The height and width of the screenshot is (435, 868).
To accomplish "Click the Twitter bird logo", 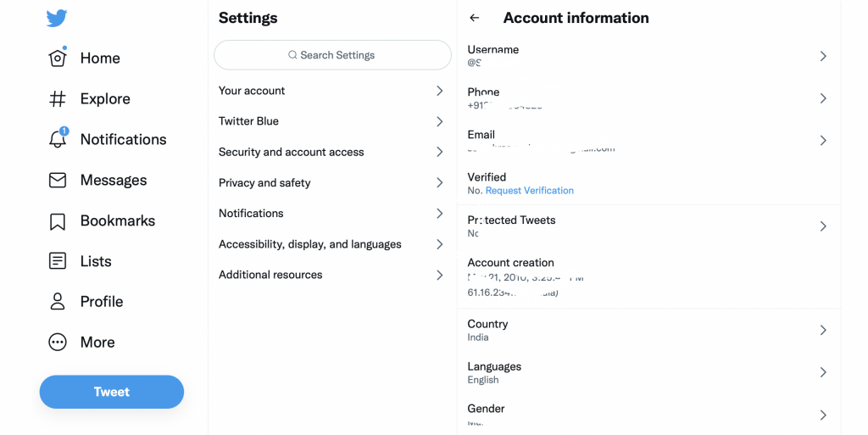I will [x=57, y=18].
